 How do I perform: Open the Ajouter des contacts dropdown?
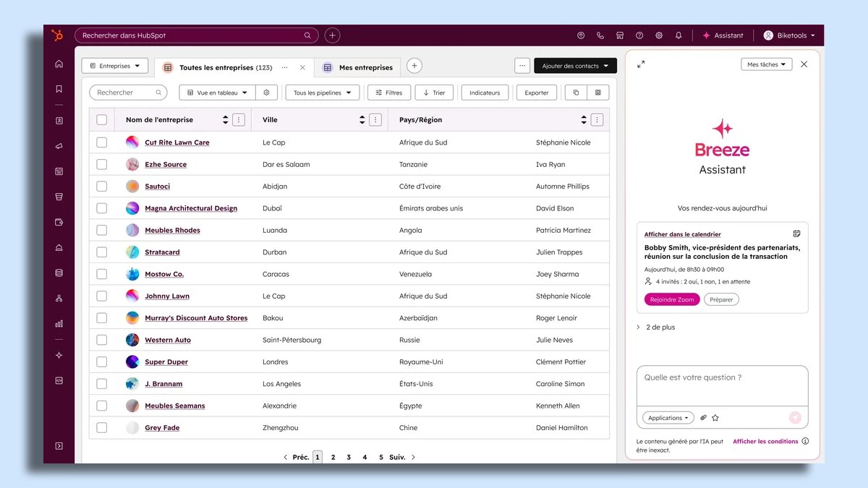point(576,66)
